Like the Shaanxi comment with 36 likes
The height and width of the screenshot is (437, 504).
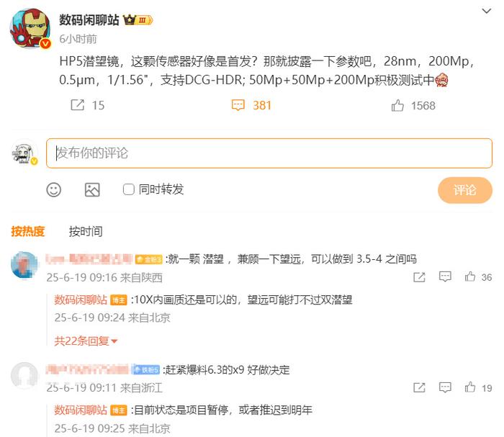pos(470,276)
